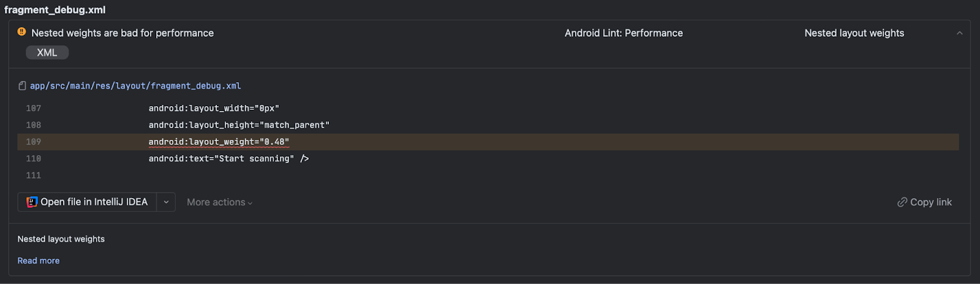Image resolution: width=980 pixels, height=284 pixels.
Task: Select line number 109 in gutter
Action: (34, 142)
